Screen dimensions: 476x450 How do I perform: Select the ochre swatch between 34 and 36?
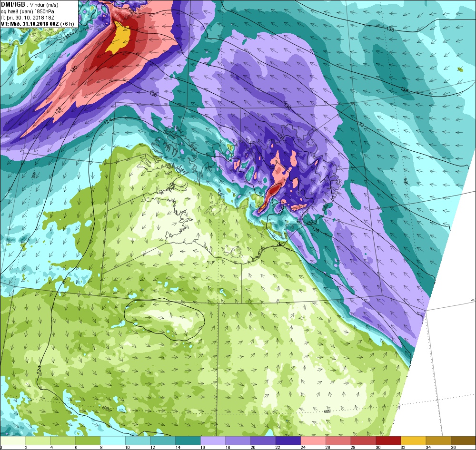[438, 440]
